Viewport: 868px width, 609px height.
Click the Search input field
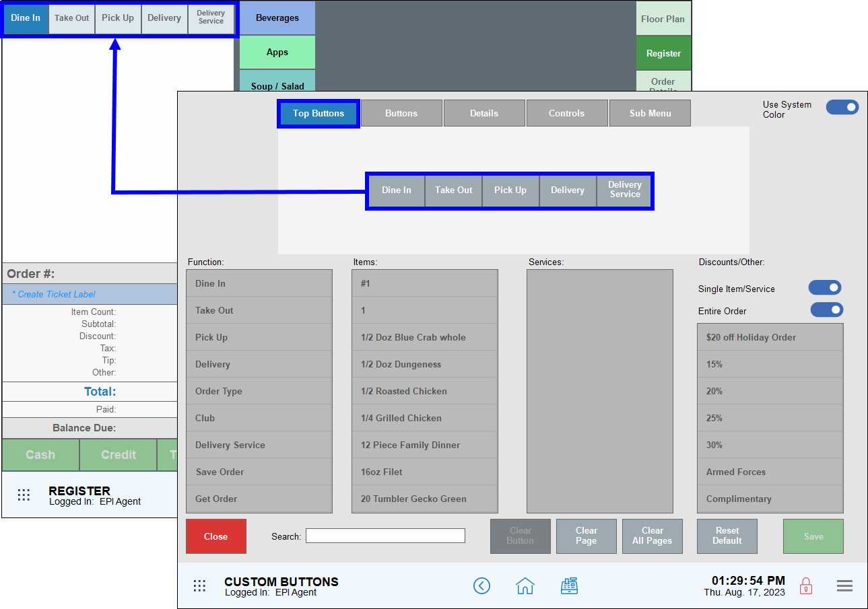pyautogui.click(x=385, y=536)
